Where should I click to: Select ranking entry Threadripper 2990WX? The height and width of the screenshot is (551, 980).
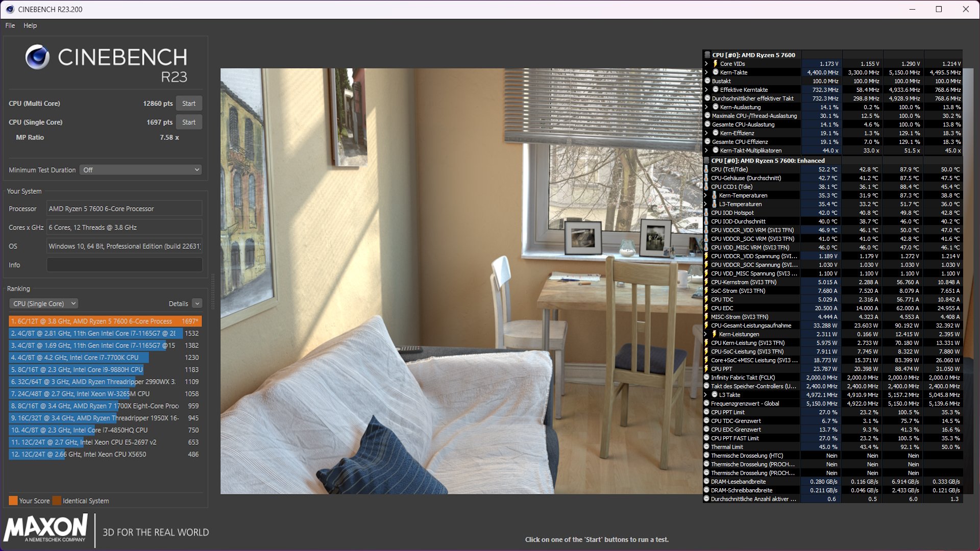pos(105,382)
